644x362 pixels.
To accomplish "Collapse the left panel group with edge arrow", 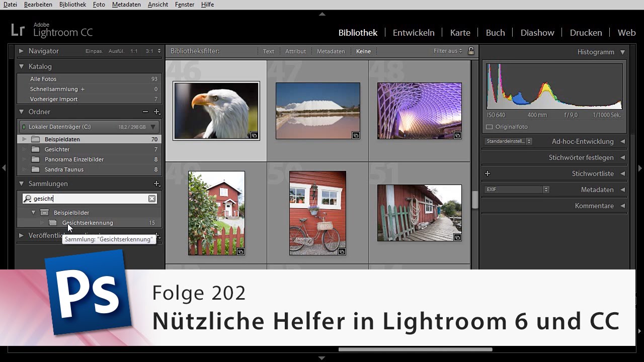I will tap(4, 168).
